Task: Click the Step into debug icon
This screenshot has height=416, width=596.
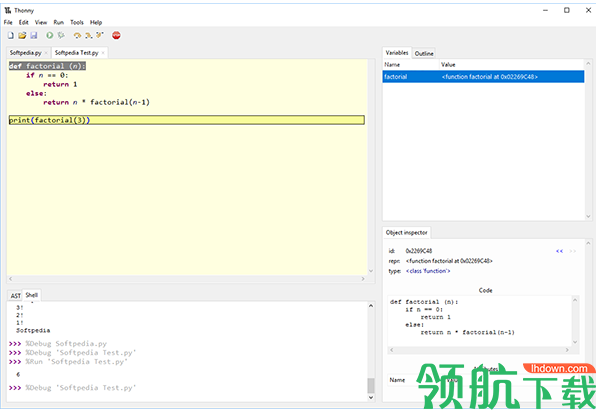Action: 89,35
